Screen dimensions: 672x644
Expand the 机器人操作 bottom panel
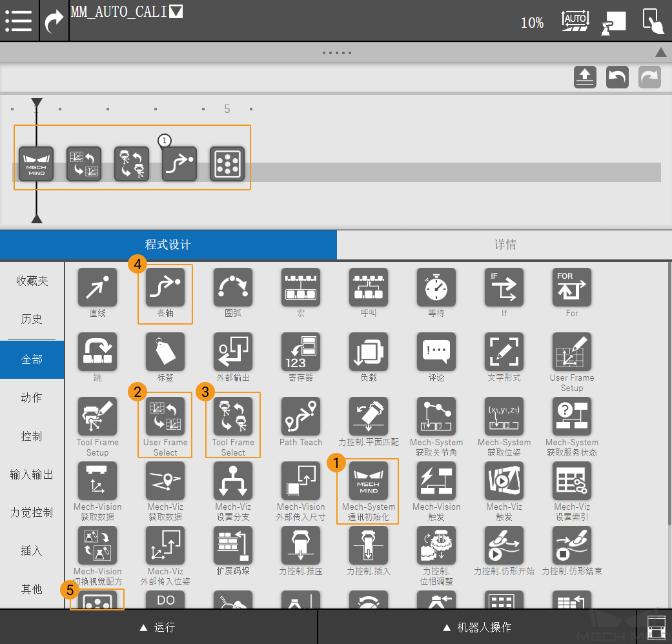click(x=477, y=627)
